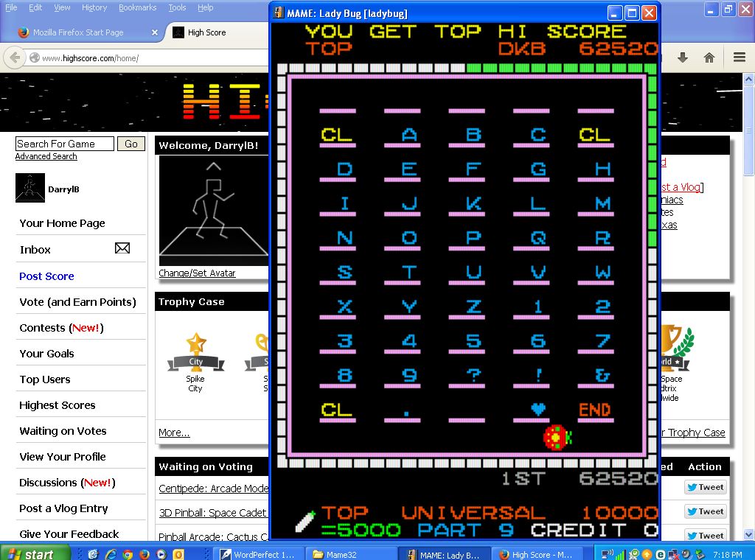
Task: Click the Firefox downloads arrow icon
Action: (683, 57)
